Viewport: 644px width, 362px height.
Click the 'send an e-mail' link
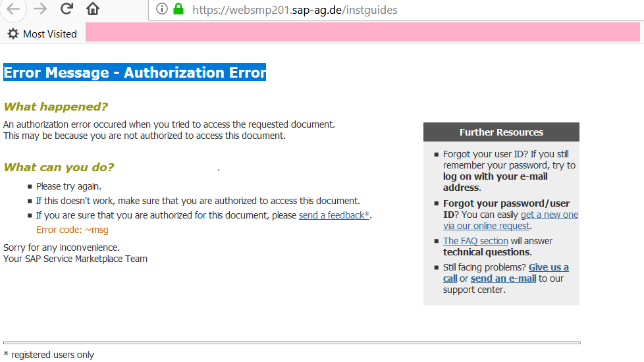click(503, 278)
